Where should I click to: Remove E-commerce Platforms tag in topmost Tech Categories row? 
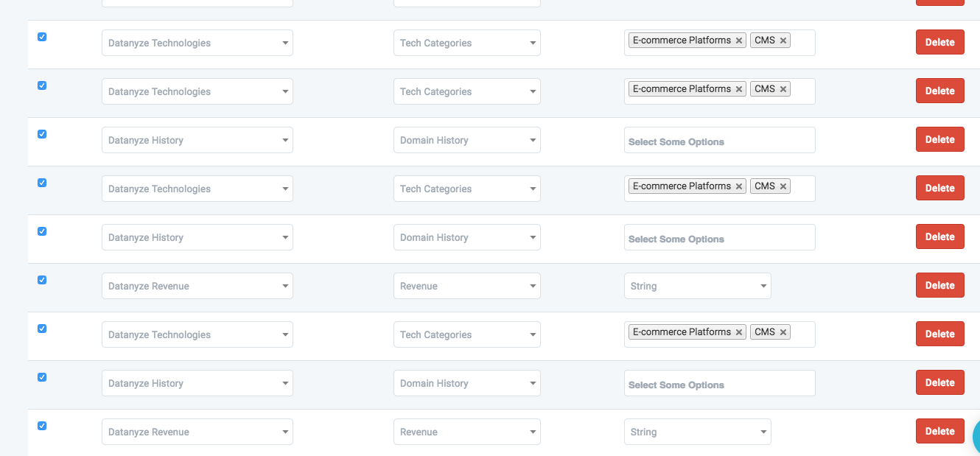[x=738, y=41]
